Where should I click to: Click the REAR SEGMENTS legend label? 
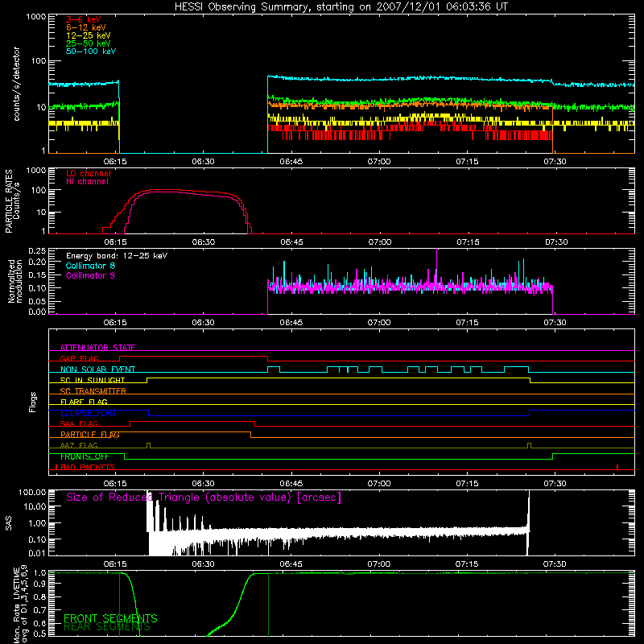pos(107,626)
